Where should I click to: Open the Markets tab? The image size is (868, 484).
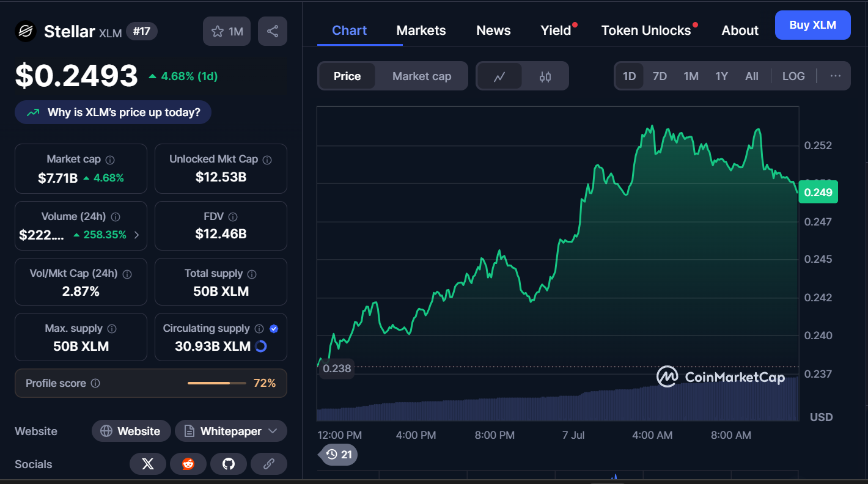[x=421, y=31]
